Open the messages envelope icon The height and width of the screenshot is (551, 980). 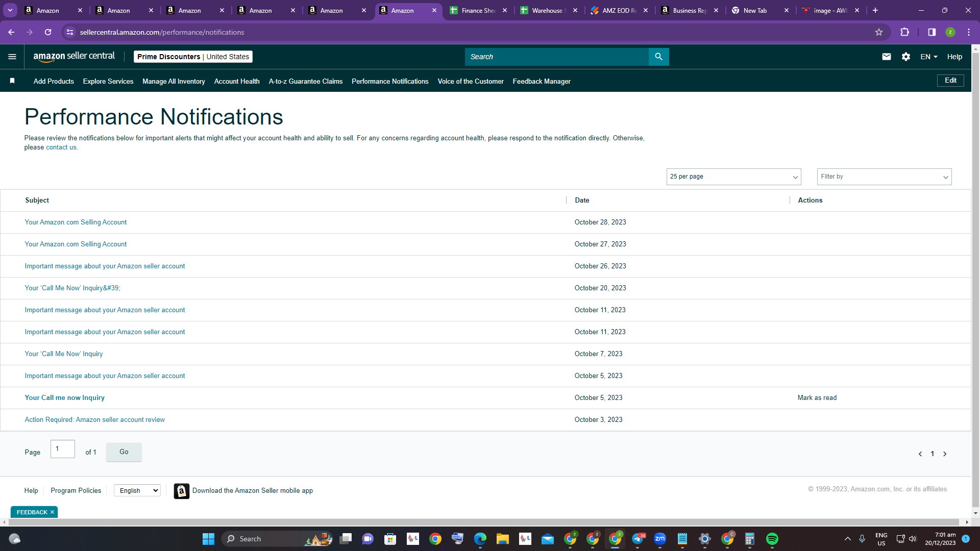tap(887, 57)
